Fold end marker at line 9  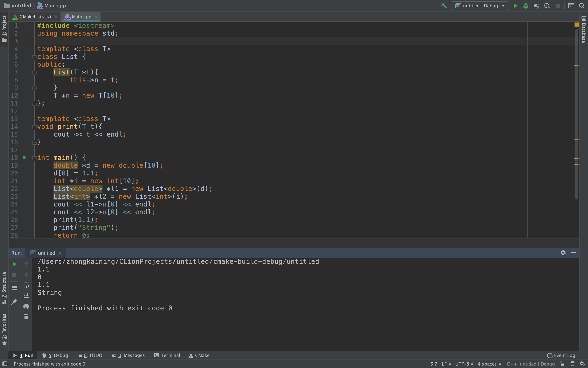35,88
